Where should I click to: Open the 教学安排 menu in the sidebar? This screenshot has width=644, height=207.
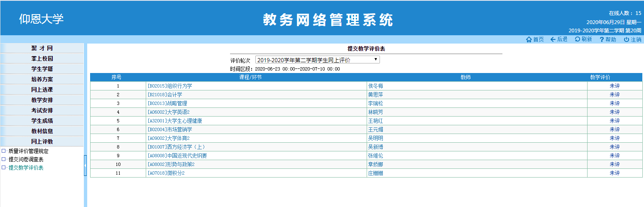coord(42,100)
